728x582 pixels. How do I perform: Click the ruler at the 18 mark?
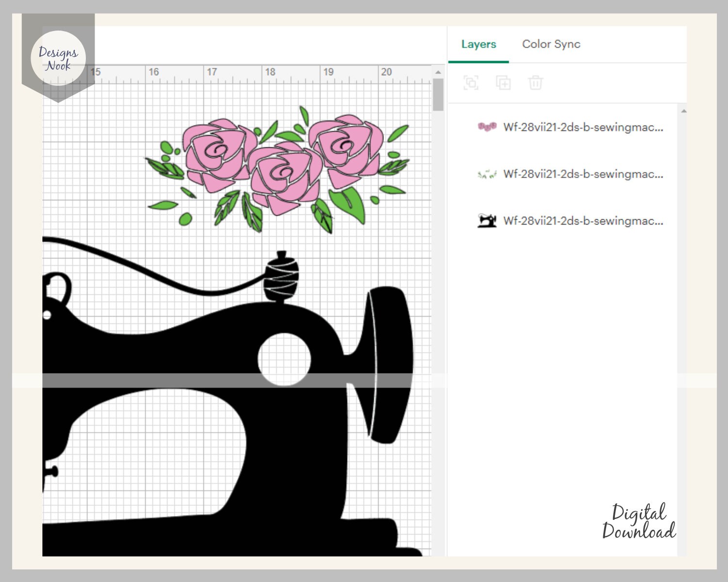270,73
